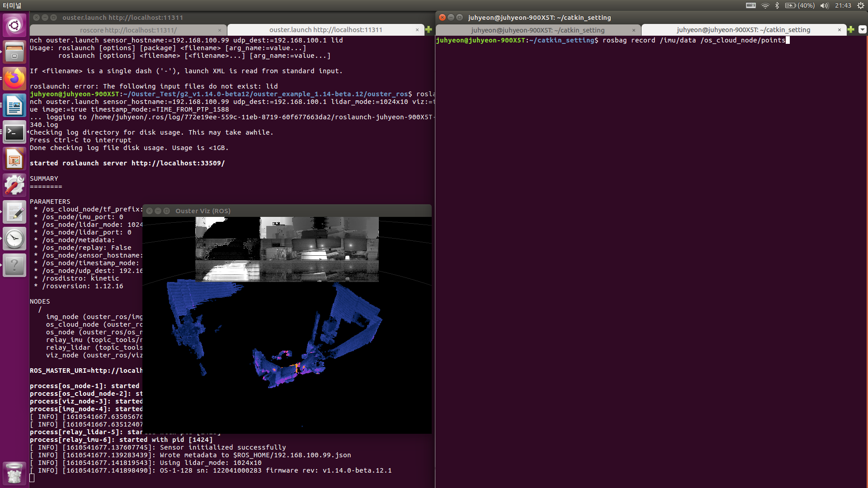
Task: Open System Settings wrench-and-gear dock icon
Action: 14,186
